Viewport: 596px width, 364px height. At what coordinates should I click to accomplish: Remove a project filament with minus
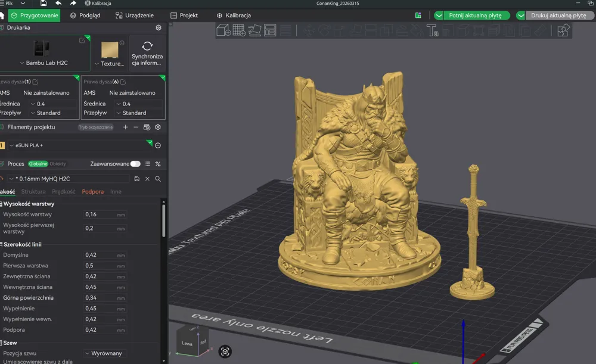pyautogui.click(x=136, y=127)
